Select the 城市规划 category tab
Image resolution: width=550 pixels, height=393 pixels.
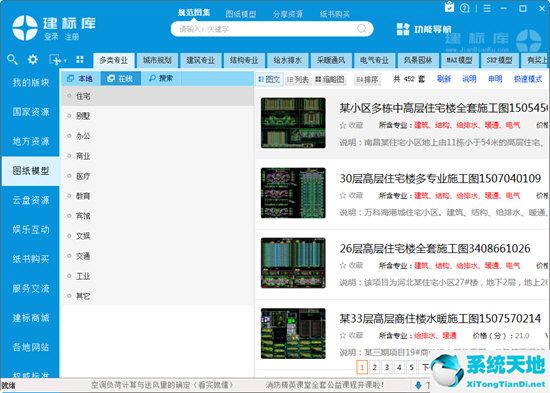click(157, 60)
